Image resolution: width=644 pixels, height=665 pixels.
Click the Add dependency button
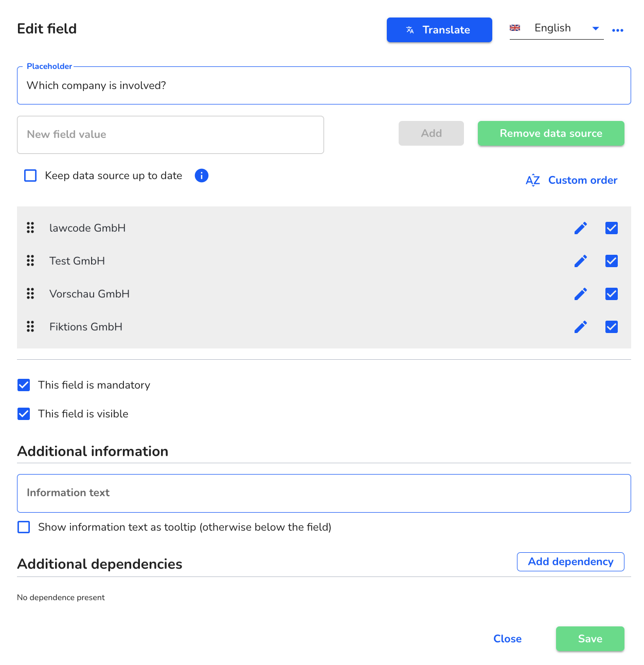tap(570, 562)
